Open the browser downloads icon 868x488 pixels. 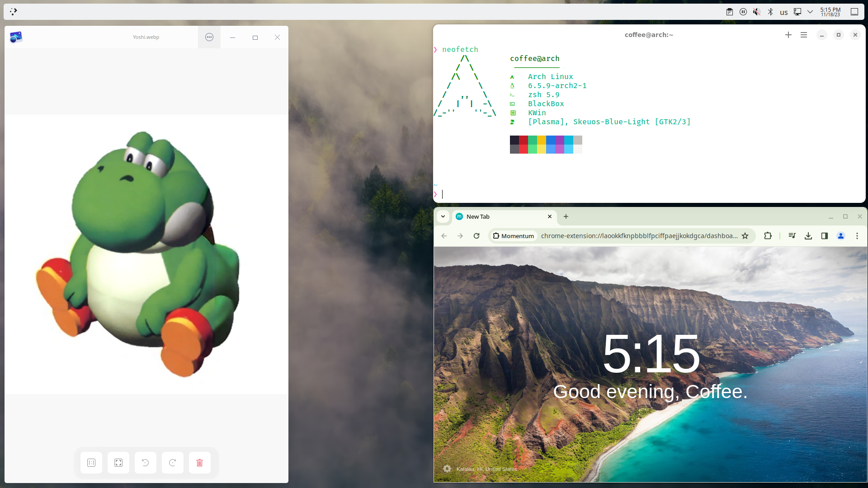(808, 236)
